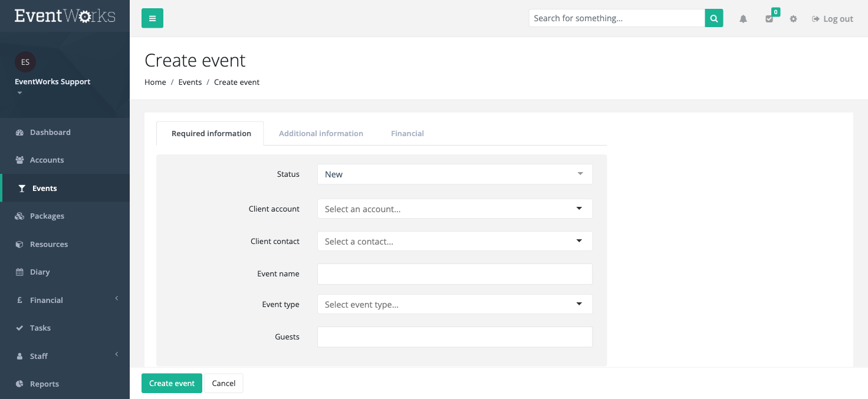Toggle the sidebar with the hamburger button
This screenshot has width=868, height=399.
152,18
